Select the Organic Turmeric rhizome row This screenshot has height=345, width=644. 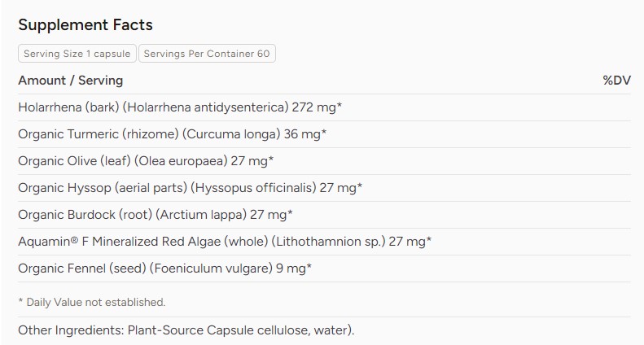click(x=325, y=134)
